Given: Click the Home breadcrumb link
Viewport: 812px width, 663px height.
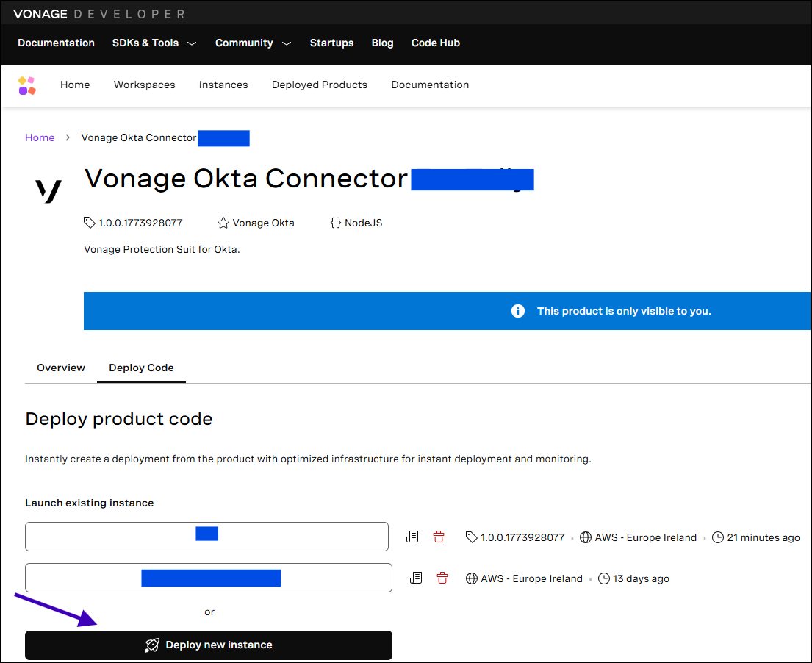Looking at the screenshot, I should pyautogui.click(x=40, y=137).
